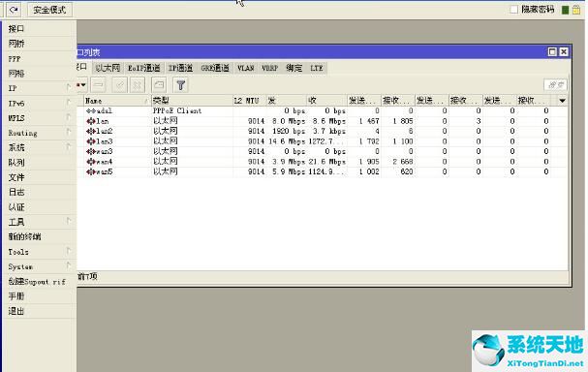Expand the 工具 submenu arrow

68,221
